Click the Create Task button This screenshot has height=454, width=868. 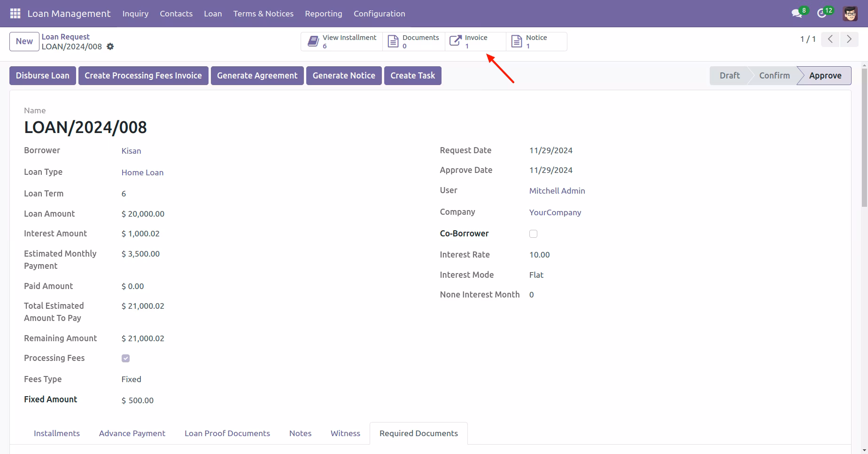tap(413, 76)
